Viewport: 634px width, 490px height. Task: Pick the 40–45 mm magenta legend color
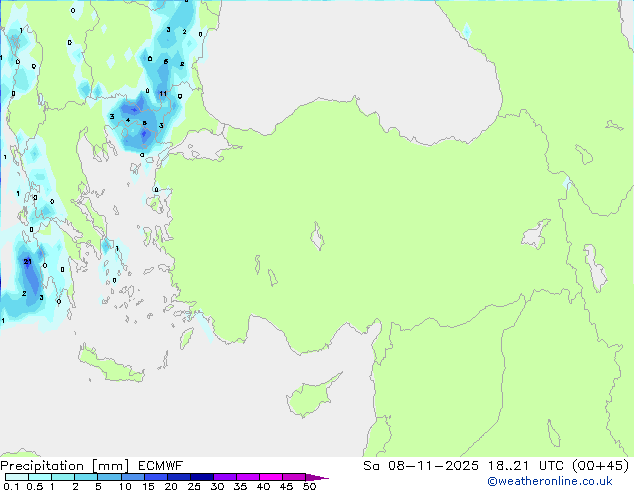tap(271, 477)
